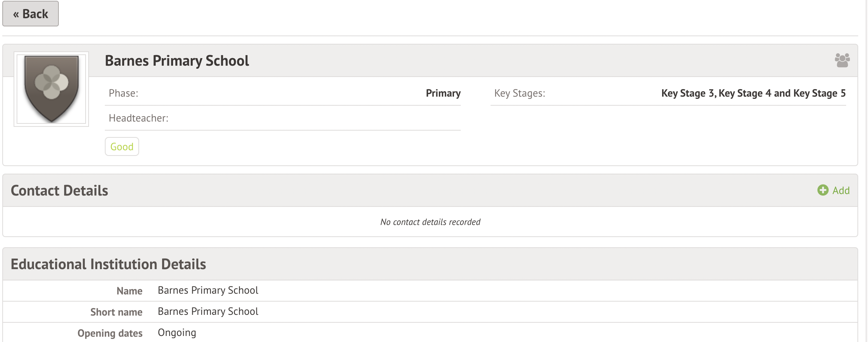The image size is (868, 342).
Task: Click the Barnes Primary School title heading
Action: pos(177,61)
